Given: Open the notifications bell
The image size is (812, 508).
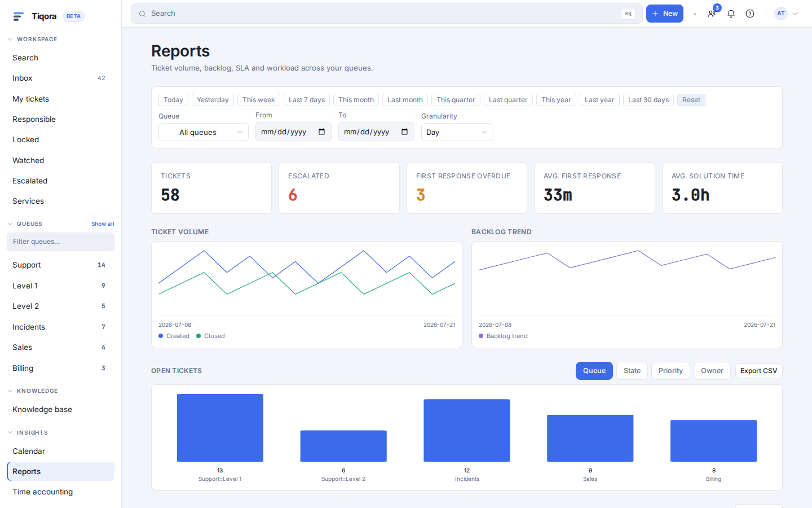Looking at the screenshot, I should (x=731, y=14).
